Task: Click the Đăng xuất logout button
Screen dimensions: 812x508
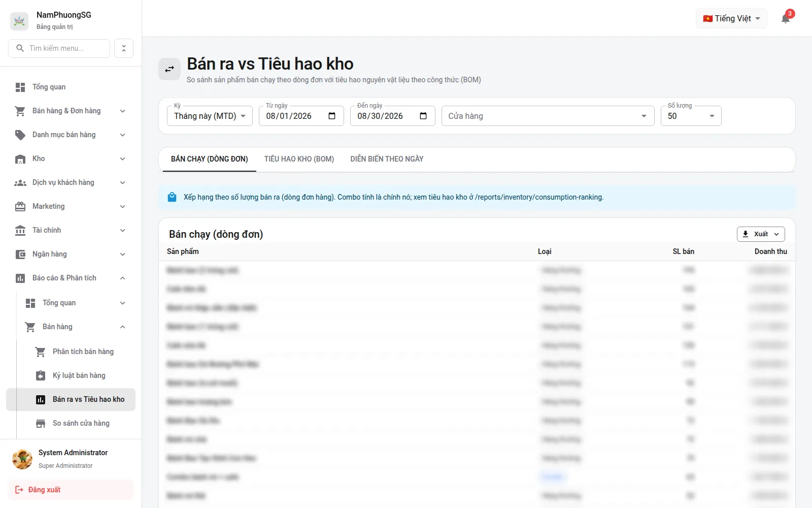Action: [x=71, y=490]
